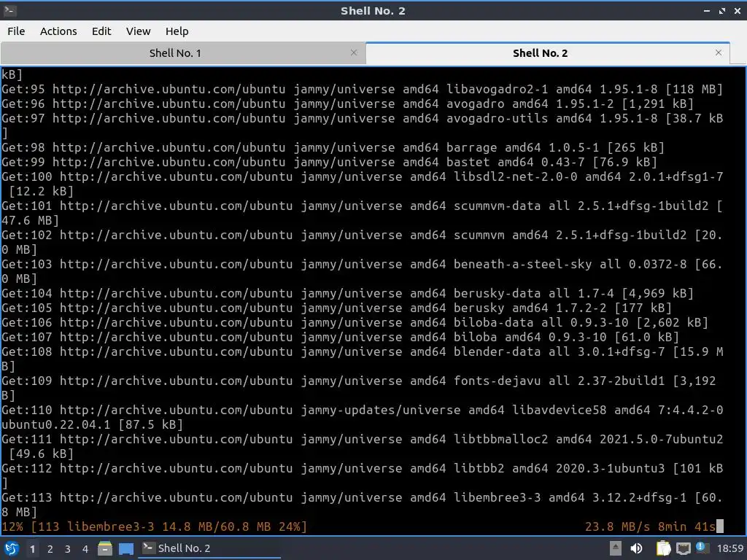Click the Get:106 biloba-data line

point(355,322)
